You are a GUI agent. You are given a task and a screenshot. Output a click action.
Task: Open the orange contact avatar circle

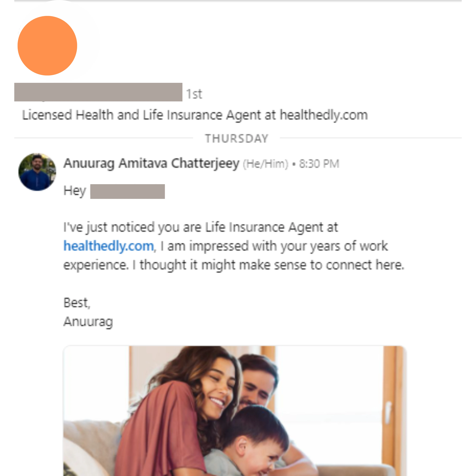tap(47, 46)
